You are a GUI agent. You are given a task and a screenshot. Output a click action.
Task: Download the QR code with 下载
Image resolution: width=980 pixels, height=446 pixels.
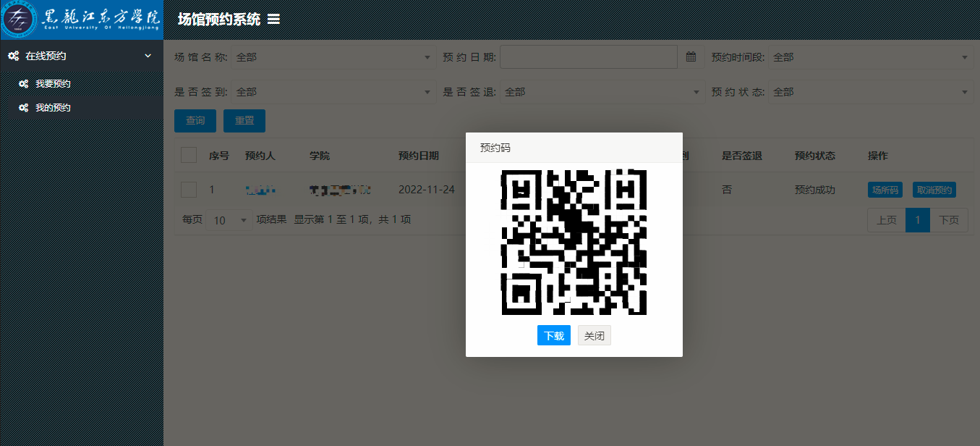point(554,335)
